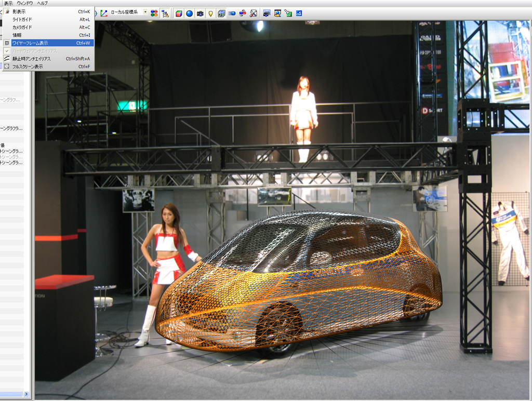Open the ウィンドウ menu
This screenshot has height=401, width=532.
pos(24,3)
